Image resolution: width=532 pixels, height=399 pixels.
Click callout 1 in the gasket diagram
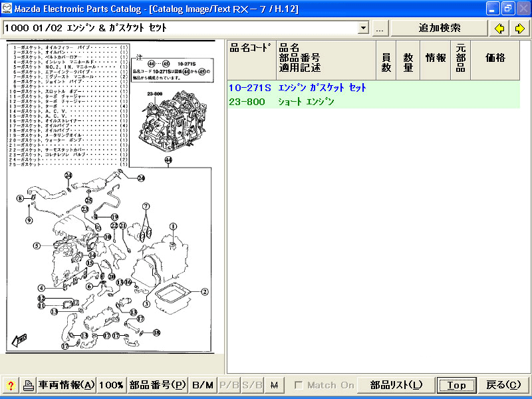[x=173, y=226]
